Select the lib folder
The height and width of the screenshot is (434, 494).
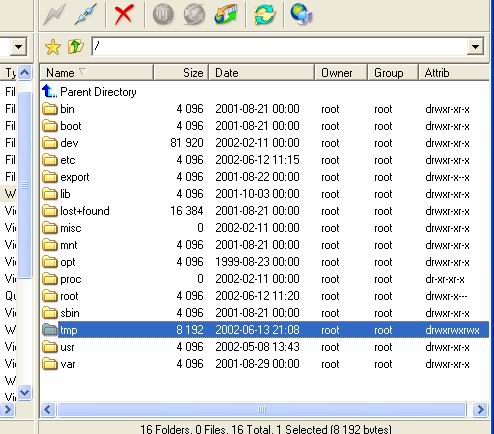(265, 194)
